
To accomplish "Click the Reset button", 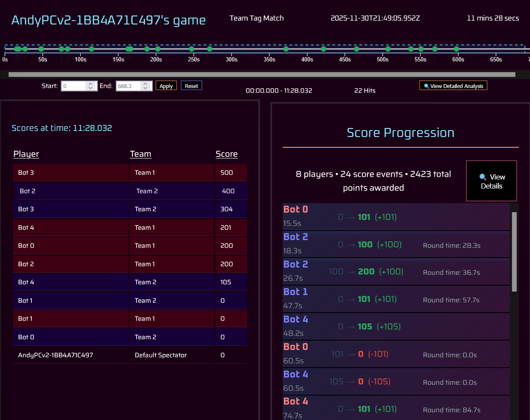I will pos(191,85).
